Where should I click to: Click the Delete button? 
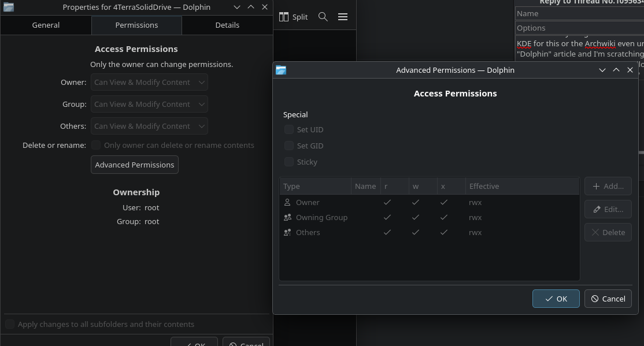[608, 232]
